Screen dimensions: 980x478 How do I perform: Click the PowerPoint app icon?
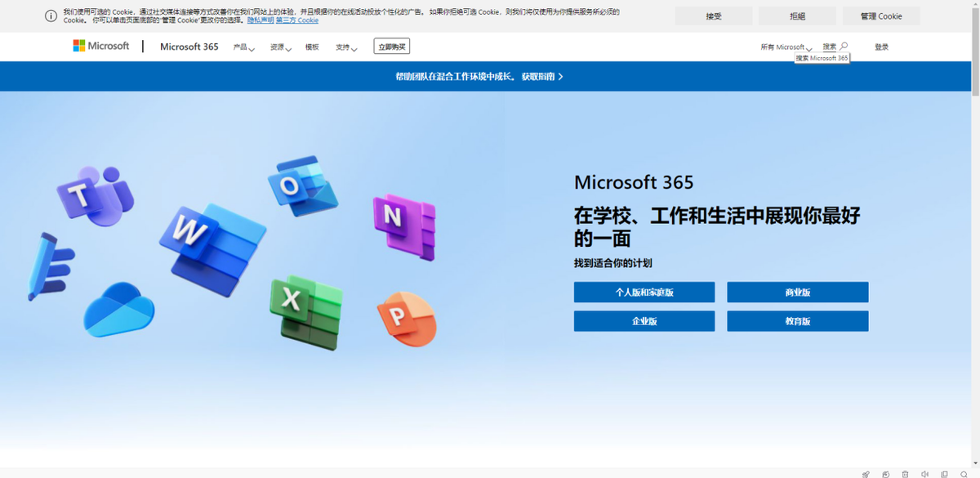click(x=407, y=319)
